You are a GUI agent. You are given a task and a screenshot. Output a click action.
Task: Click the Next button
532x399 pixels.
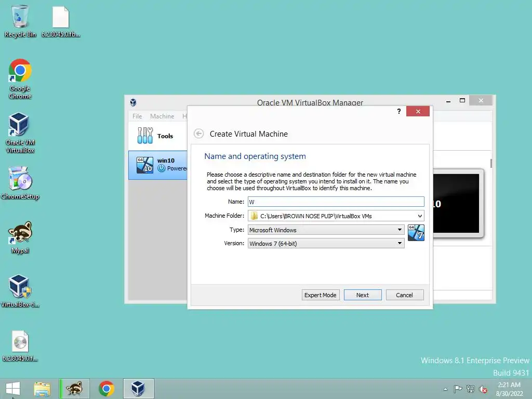[362, 295]
